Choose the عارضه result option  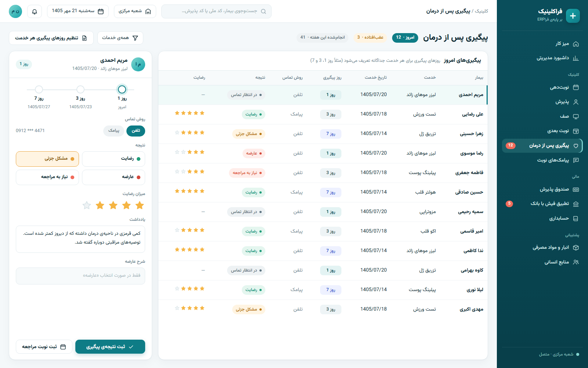pos(114,177)
